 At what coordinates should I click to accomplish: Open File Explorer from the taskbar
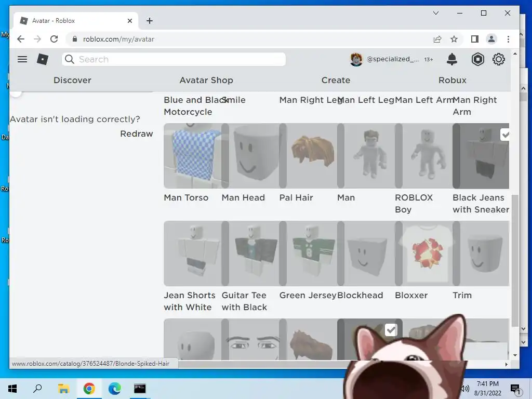coord(63,389)
